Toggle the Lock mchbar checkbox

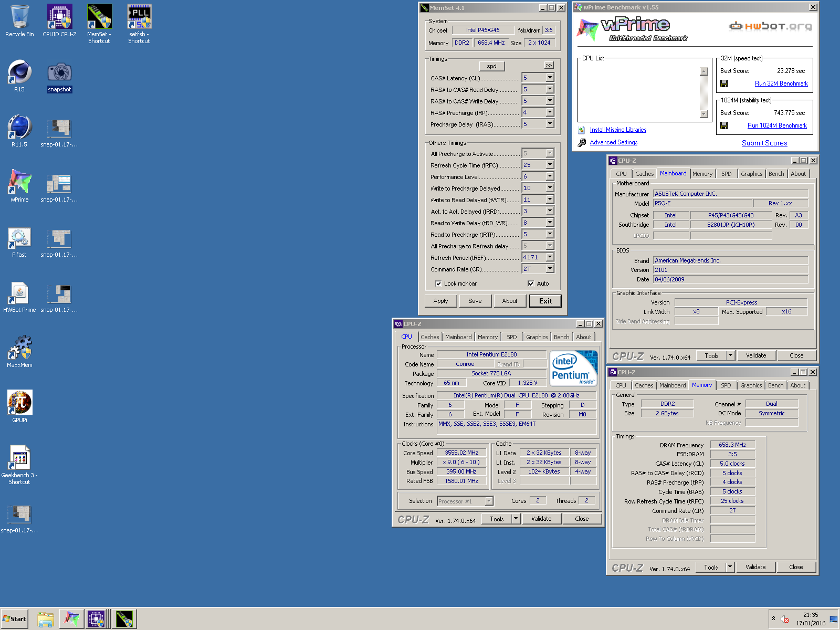pyautogui.click(x=438, y=283)
